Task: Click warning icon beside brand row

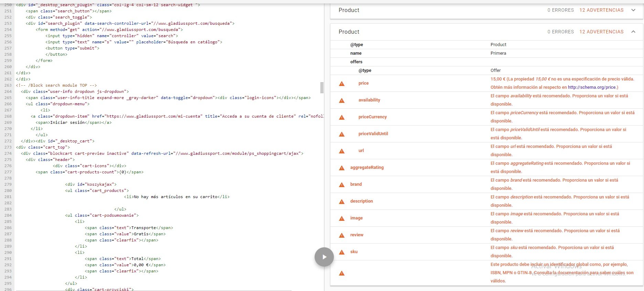Action: click(x=342, y=185)
